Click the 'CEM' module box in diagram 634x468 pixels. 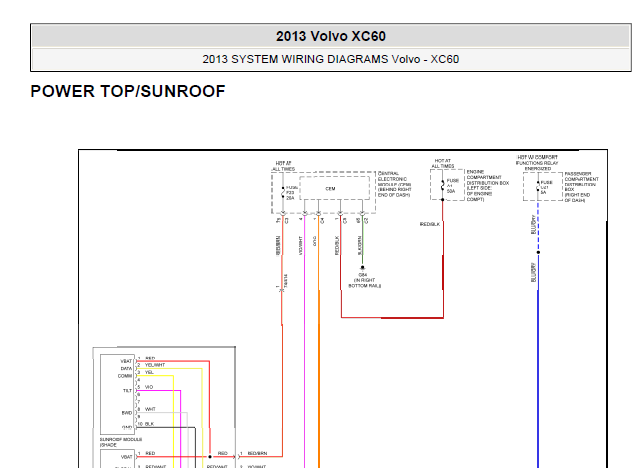click(x=334, y=188)
